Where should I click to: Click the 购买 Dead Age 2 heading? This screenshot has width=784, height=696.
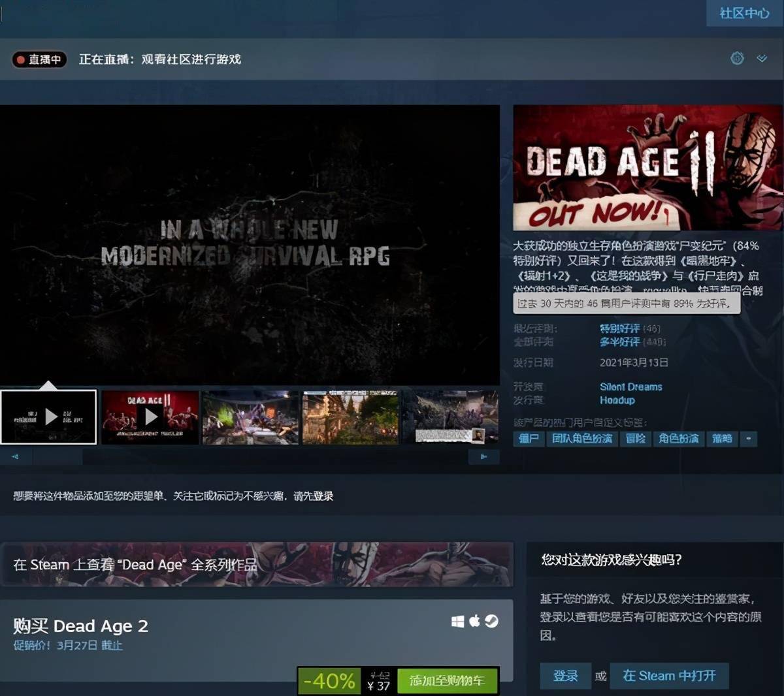point(81,626)
